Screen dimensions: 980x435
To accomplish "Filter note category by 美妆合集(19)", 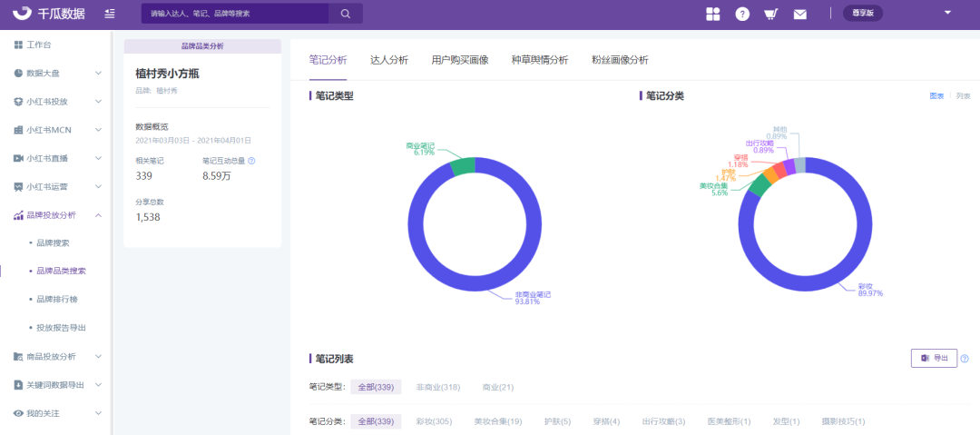I will [x=498, y=422].
